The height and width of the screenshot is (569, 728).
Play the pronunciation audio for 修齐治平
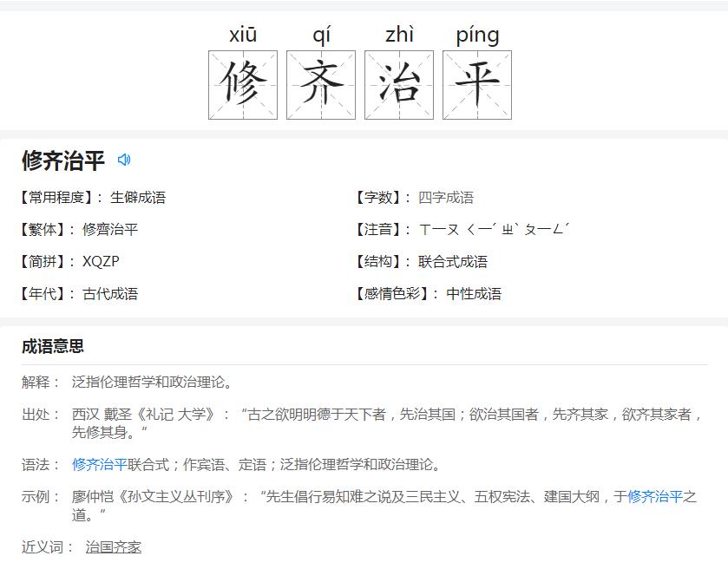124,160
